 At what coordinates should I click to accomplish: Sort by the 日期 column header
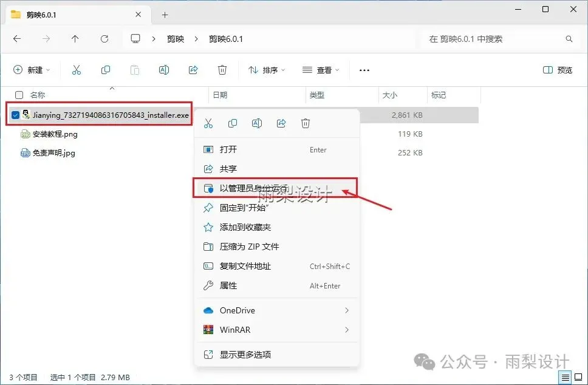coord(220,95)
